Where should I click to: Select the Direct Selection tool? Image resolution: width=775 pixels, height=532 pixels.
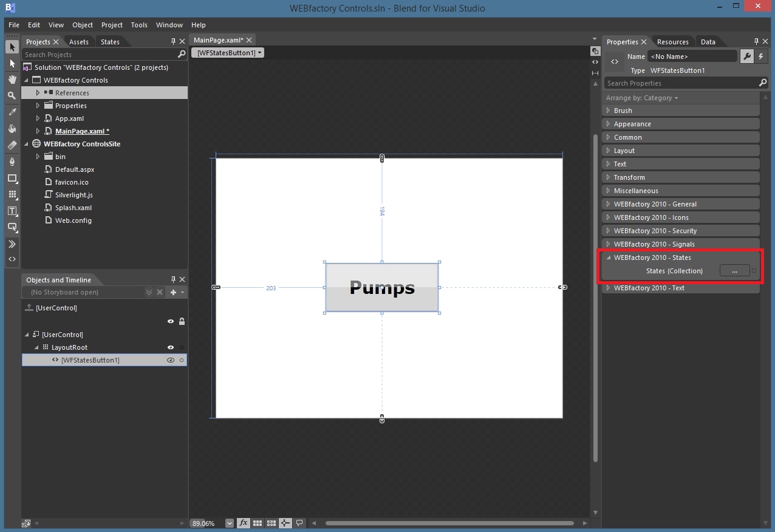(x=12, y=63)
